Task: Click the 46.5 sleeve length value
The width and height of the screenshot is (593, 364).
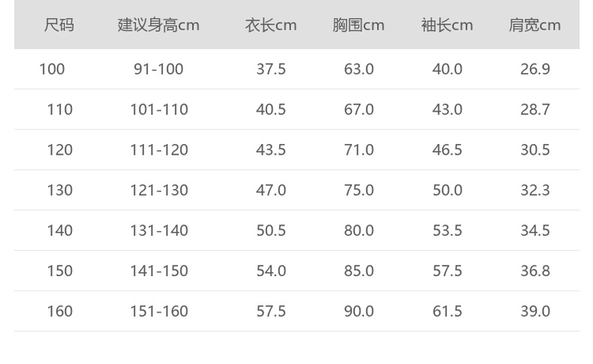Action: click(x=447, y=150)
